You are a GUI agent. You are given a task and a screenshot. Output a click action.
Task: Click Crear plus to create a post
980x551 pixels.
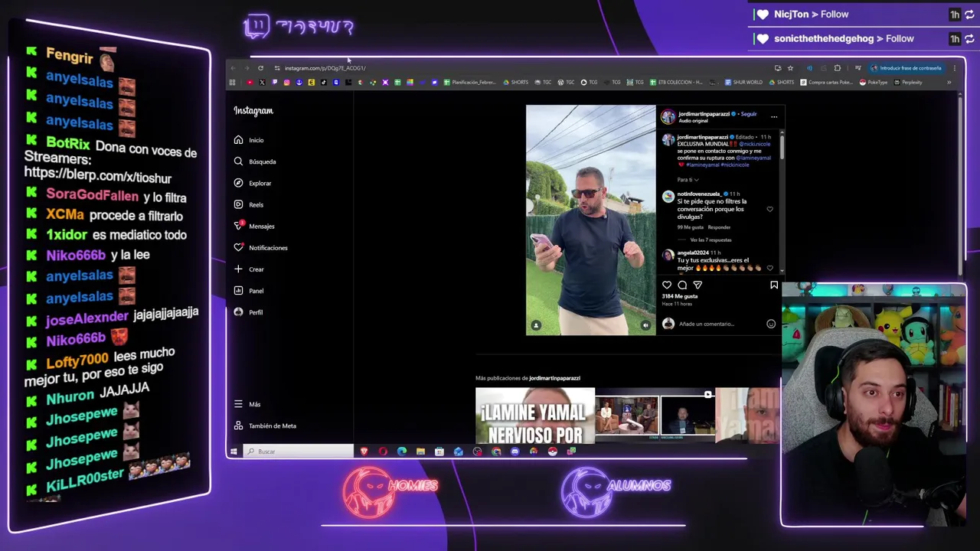tap(248, 269)
